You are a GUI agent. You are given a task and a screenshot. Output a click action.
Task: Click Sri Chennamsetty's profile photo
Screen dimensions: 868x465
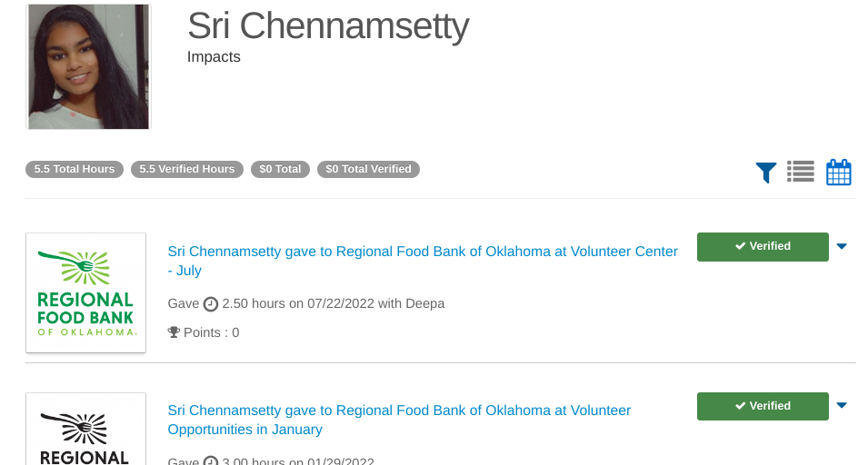(x=88, y=66)
